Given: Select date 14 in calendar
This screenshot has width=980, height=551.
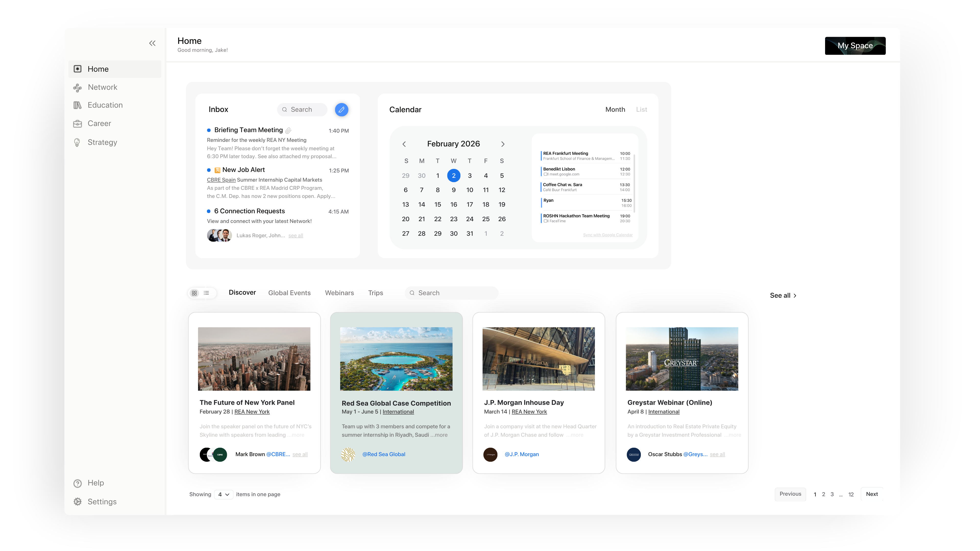Looking at the screenshot, I should pos(422,205).
